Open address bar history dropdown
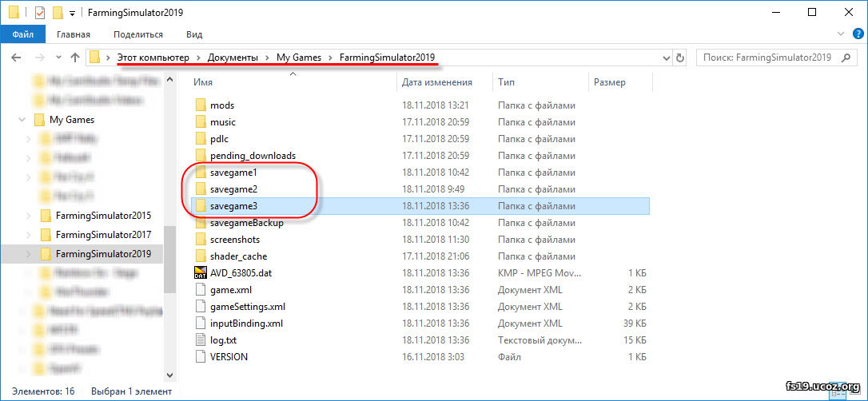The height and width of the screenshot is (401, 868). [666, 57]
